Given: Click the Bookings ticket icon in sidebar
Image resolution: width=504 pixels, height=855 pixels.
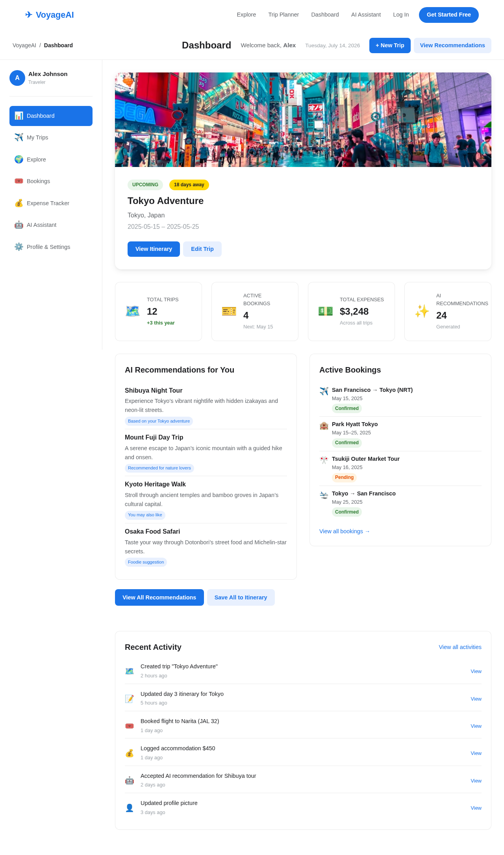Looking at the screenshot, I should 19,181.
